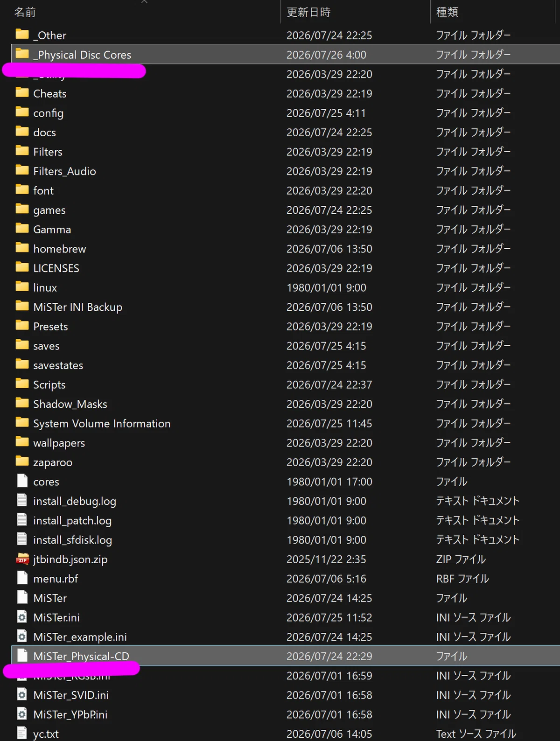Click the ZIP ファイル type cell

pos(461,559)
